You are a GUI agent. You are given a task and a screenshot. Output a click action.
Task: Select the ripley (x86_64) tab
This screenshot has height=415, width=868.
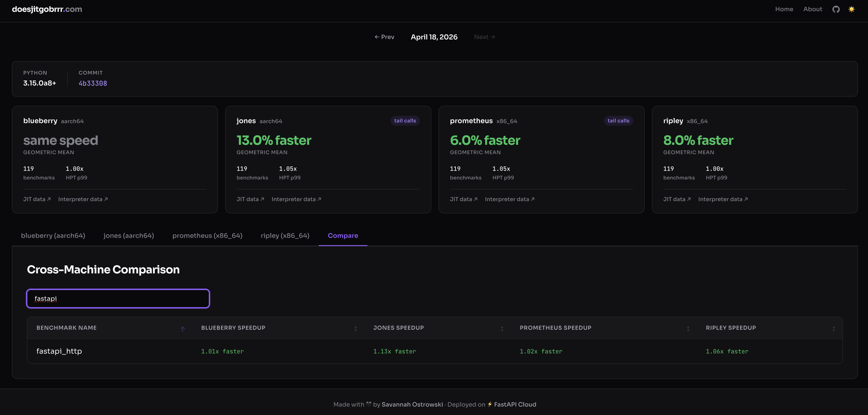pos(285,235)
